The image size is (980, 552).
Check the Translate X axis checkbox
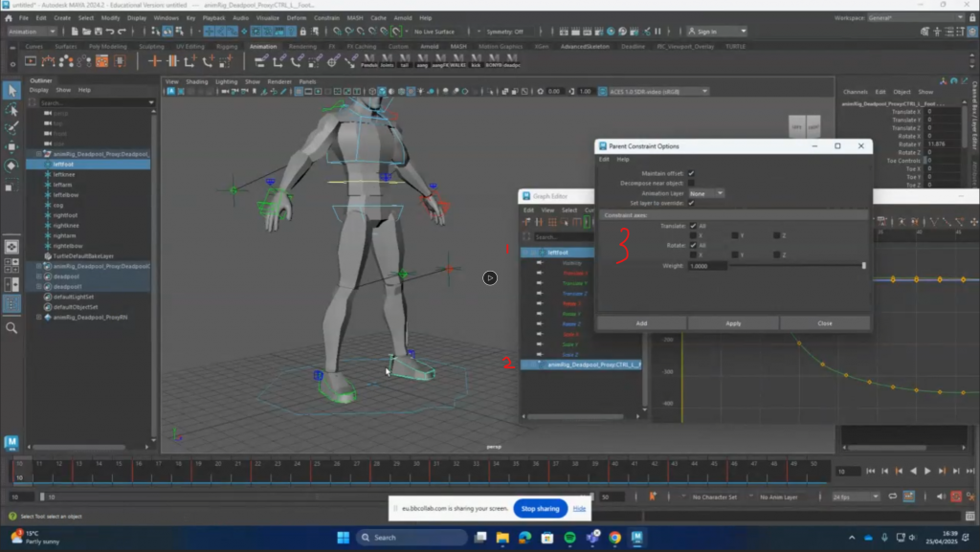click(693, 235)
